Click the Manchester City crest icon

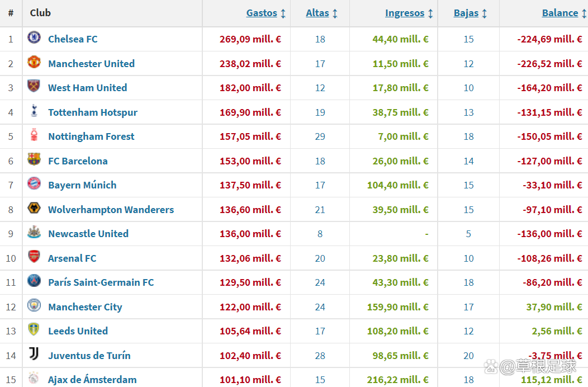coord(34,306)
